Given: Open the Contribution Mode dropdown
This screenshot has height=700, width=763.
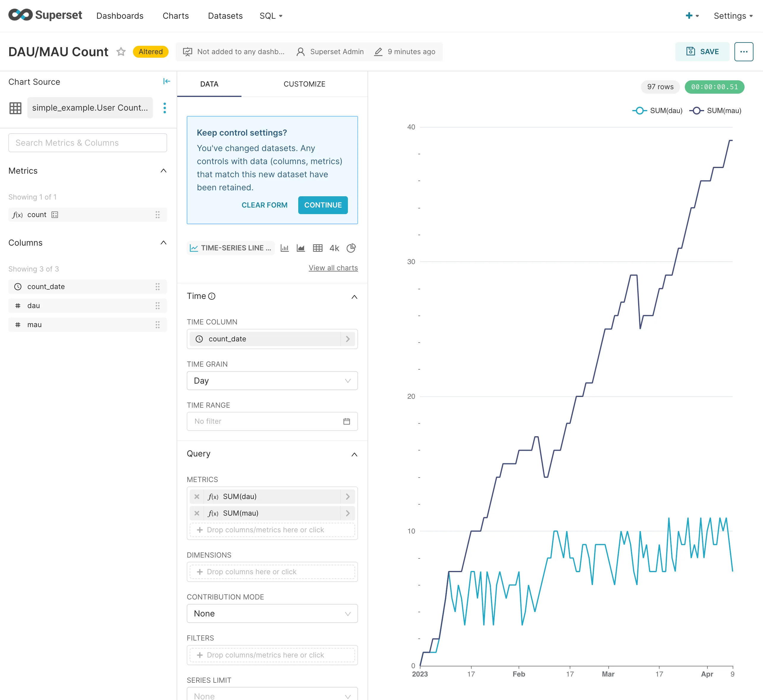Looking at the screenshot, I should 272,613.
